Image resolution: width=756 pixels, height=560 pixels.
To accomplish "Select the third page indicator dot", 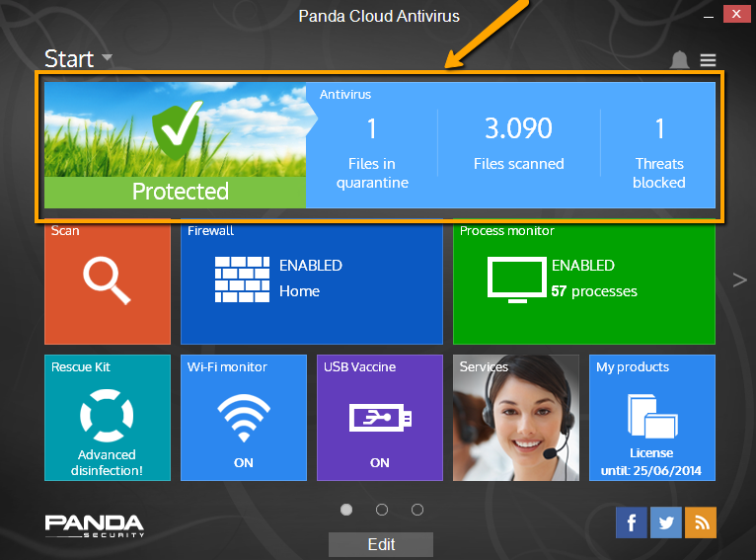I will point(417,510).
